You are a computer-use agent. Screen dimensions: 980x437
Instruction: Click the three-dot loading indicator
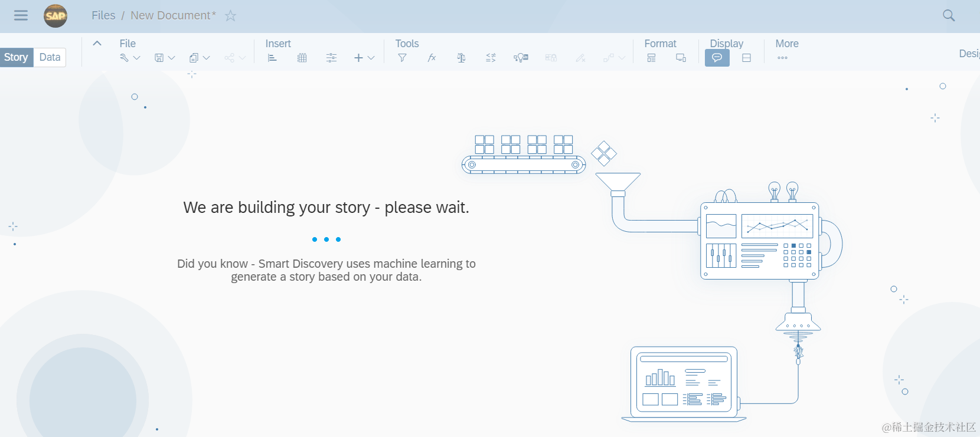pyautogui.click(x=326, y=239)
